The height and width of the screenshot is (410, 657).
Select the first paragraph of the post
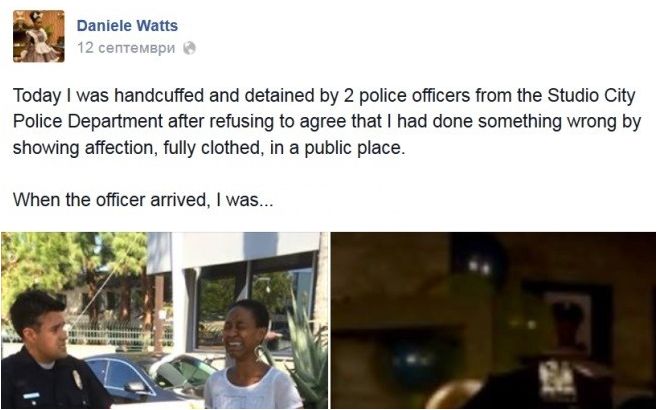[327, 122]
